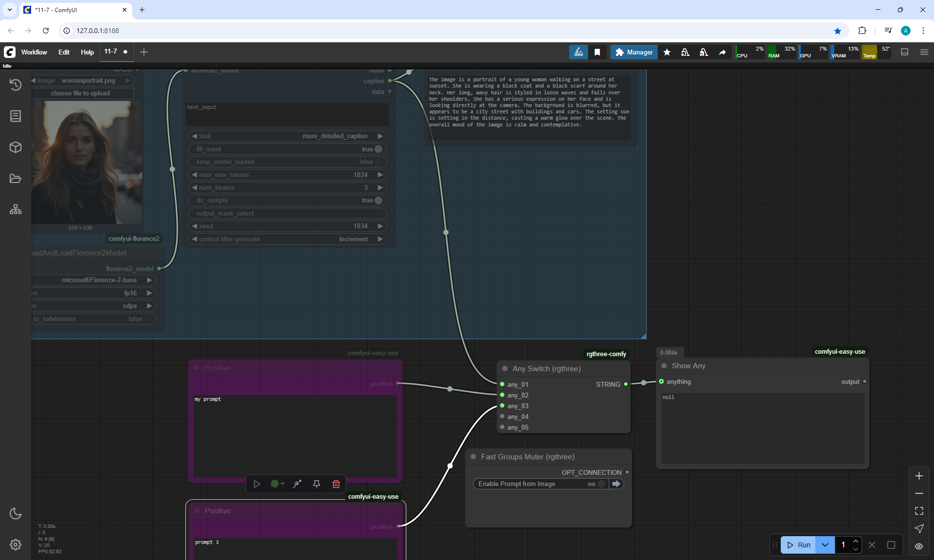Open the node library cube icon
Image resolution: width=934 pixels, height=560 pixels.
coord(16,147)
